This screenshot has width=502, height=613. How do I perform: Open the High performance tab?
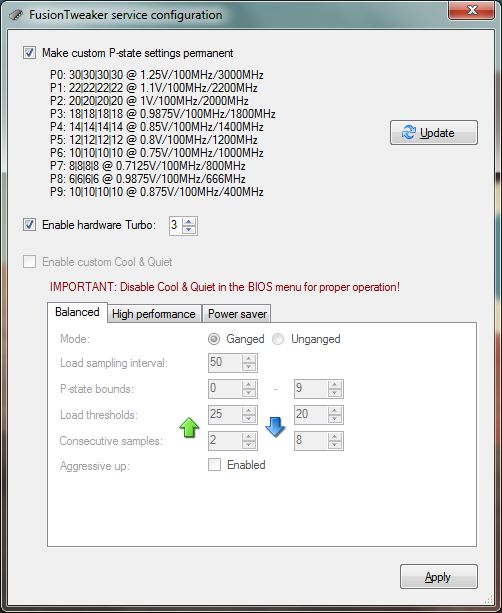click(x=154, y=314)
